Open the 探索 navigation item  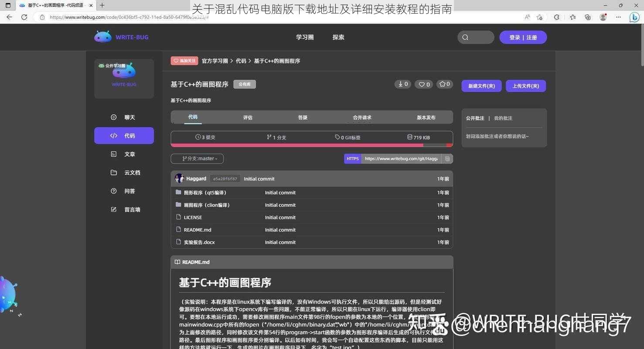tap(338, 38)
